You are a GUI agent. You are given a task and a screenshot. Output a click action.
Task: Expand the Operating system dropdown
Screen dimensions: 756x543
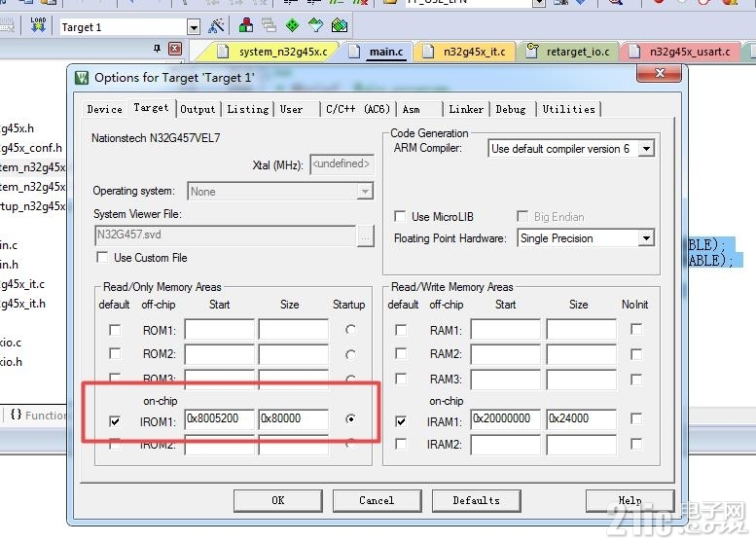[x=365, y=192]
